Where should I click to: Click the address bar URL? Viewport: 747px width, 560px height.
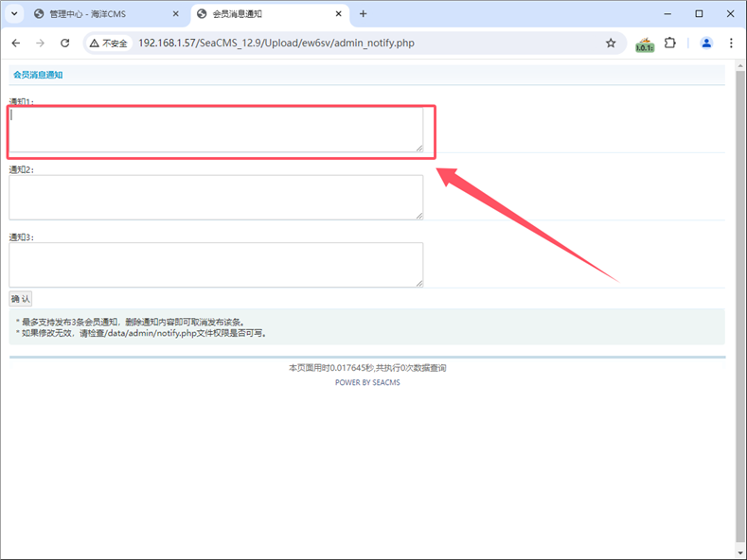click(276, 43)
